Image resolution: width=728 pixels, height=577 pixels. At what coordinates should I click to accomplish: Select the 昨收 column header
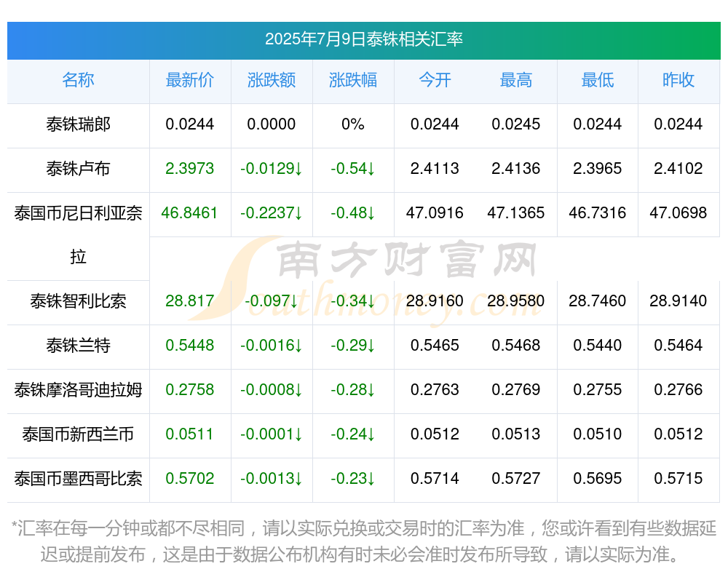click(678, 80)
